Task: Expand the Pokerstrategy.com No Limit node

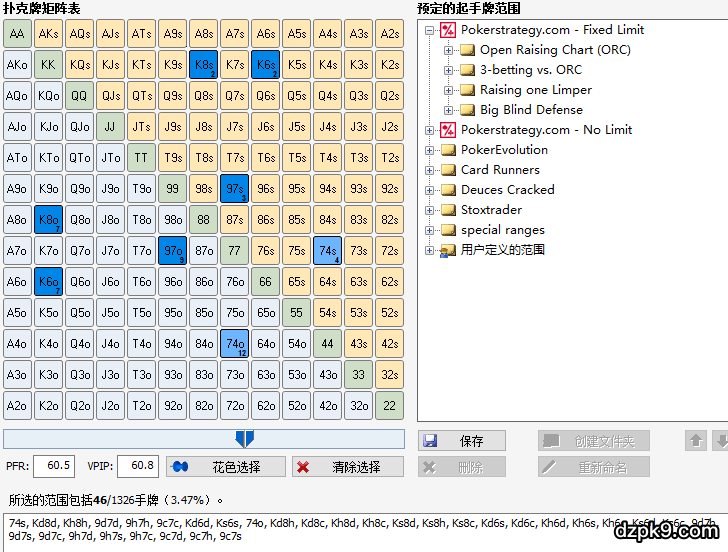Action: point(429,130)
